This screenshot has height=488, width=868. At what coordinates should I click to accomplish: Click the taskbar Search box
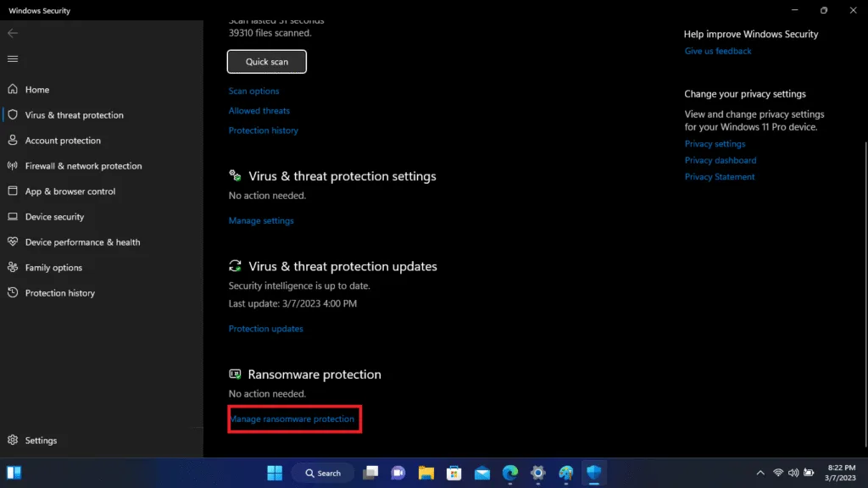click(x=323, y=473)
